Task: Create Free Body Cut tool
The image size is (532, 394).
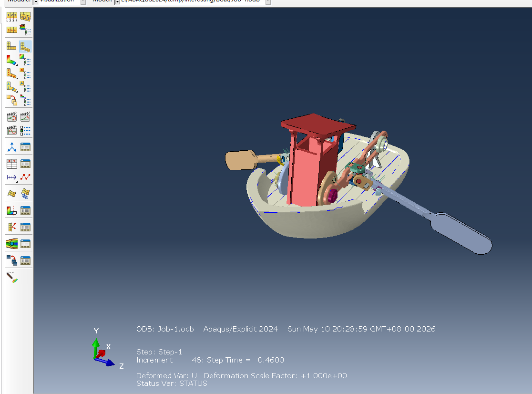Action: click(11, 227)
